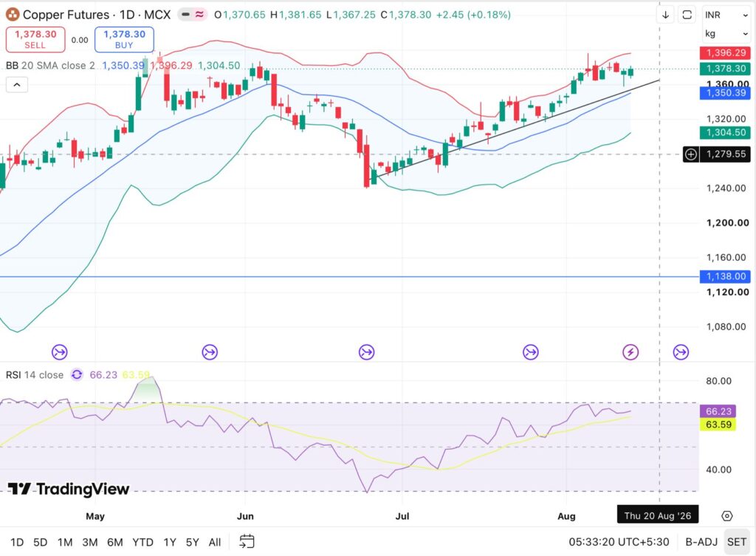756x556 pixels.
Task: Select the 6M range
Action: click(114, 542)
